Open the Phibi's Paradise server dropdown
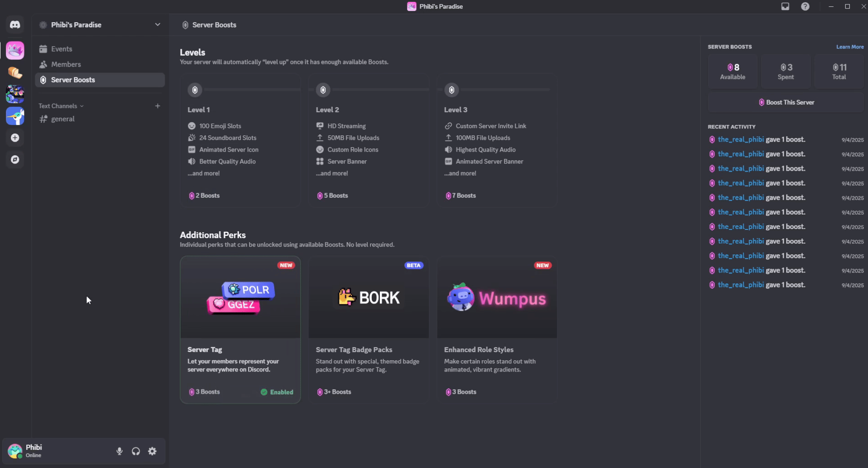 (x=157, y=24)
